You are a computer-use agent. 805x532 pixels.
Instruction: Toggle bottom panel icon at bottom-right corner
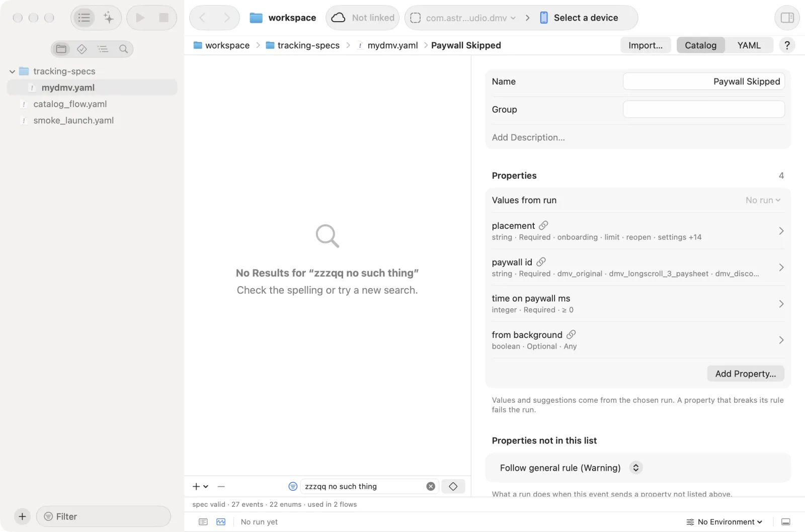(x=786, y=522)
